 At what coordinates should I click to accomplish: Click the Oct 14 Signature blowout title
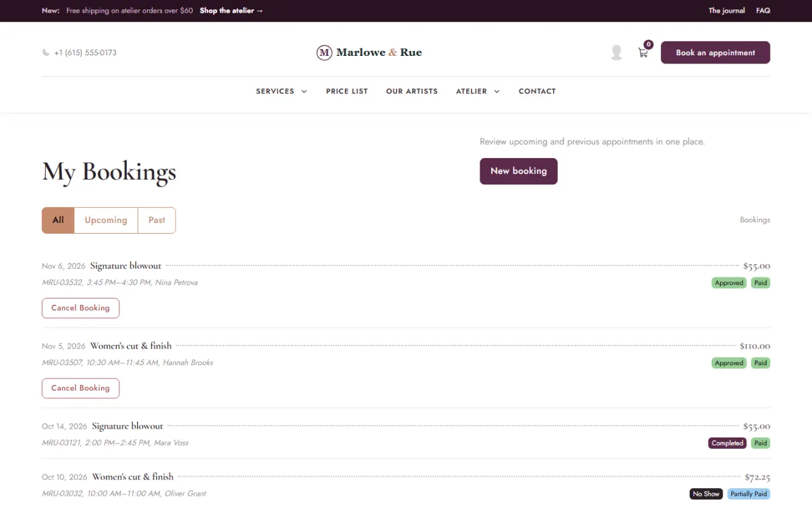click(128, 425)
